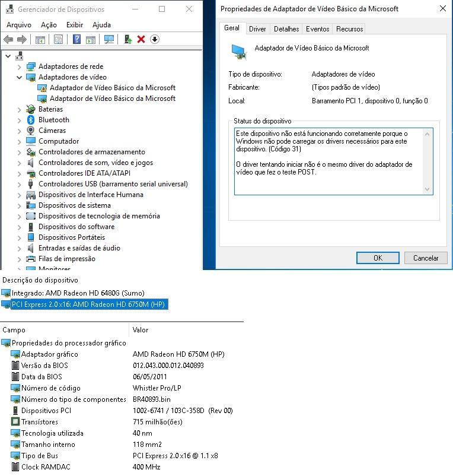
Task: Click the black down-arrow disable device icon
Action: 155,39
